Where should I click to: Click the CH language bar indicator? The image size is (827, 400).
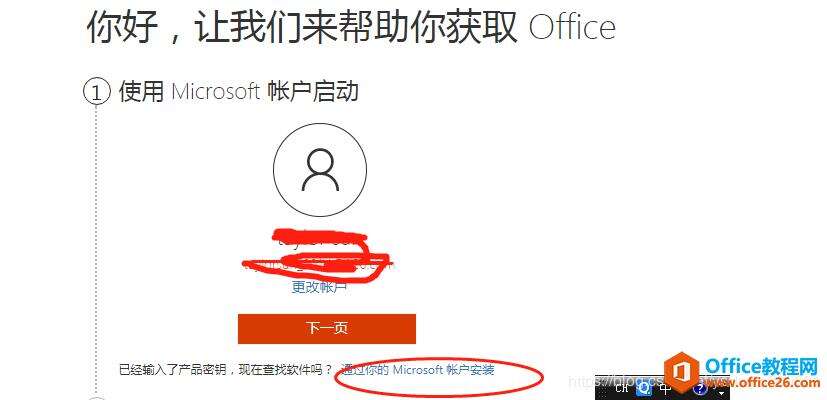(x=621, y=388)
